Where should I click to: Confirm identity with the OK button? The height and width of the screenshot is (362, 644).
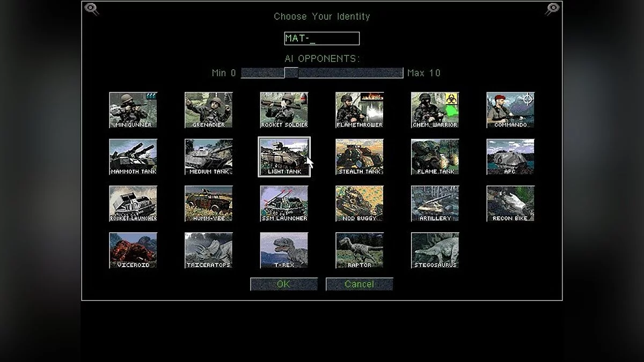coord(284,284)
